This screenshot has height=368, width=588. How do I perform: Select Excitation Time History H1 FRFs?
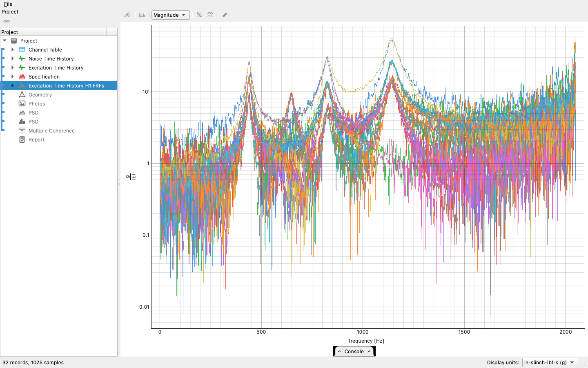[66, 85]
